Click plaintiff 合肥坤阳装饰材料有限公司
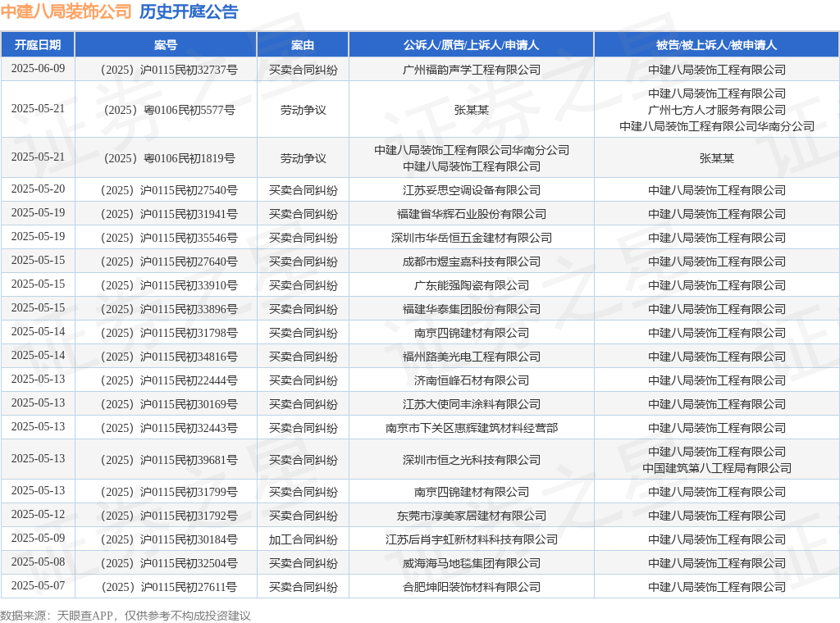The width and height of the screenshot is (840, 623). pos(472,587)
